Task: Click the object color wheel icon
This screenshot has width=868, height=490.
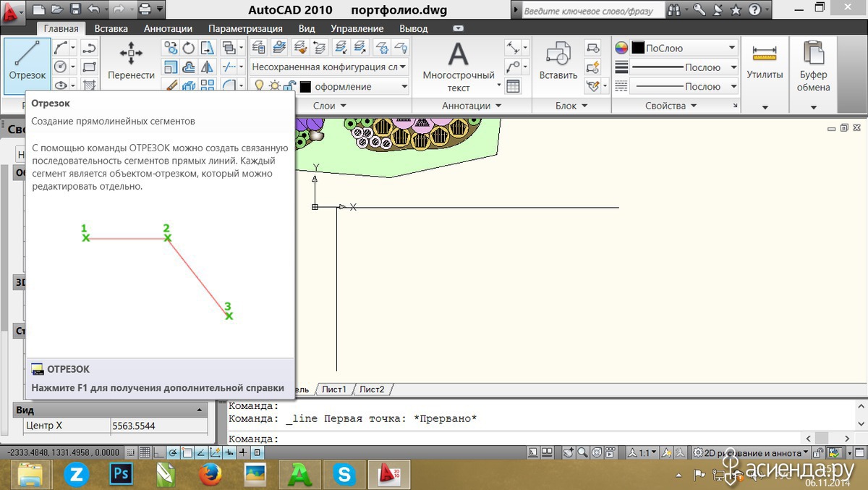Action: 621,48
